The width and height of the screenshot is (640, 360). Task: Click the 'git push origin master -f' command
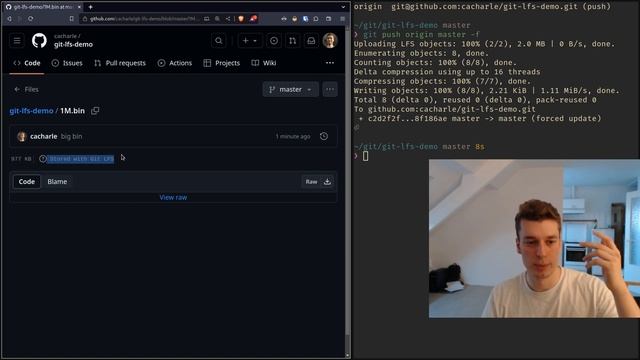(422, 35)
